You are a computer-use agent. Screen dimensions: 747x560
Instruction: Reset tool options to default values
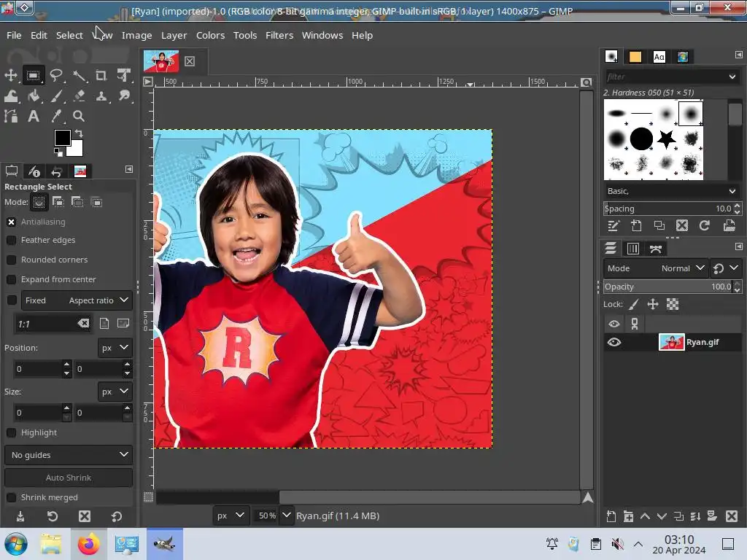click(117, 516)
